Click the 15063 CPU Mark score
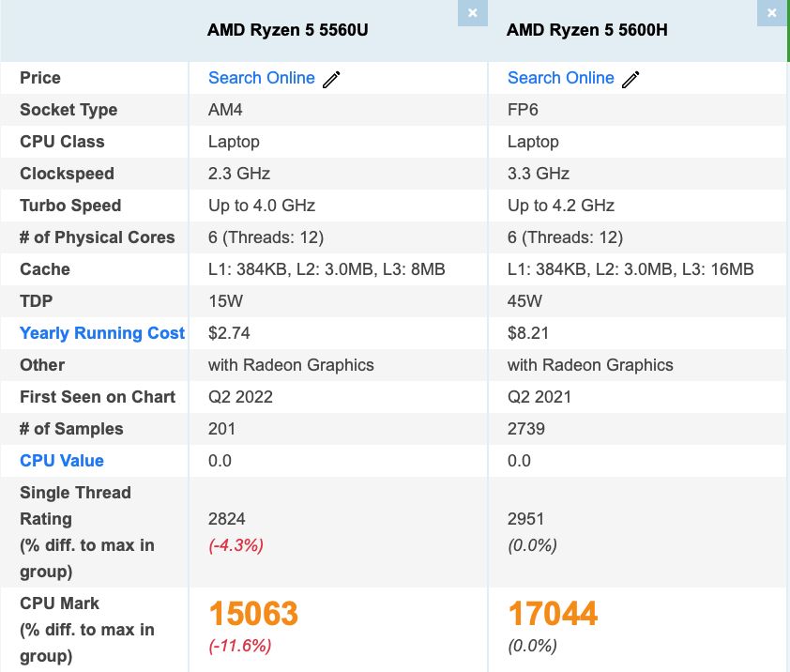This screenshot has width=790, height=672. click(253, 614)
